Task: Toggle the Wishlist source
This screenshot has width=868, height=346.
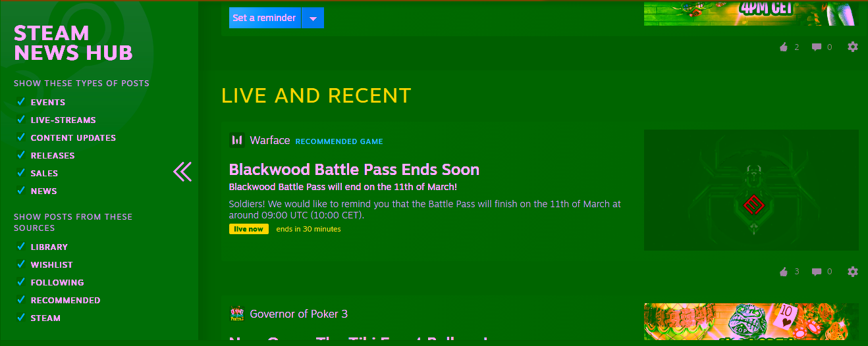Action: pyautogui.click(x=21, y=264)
